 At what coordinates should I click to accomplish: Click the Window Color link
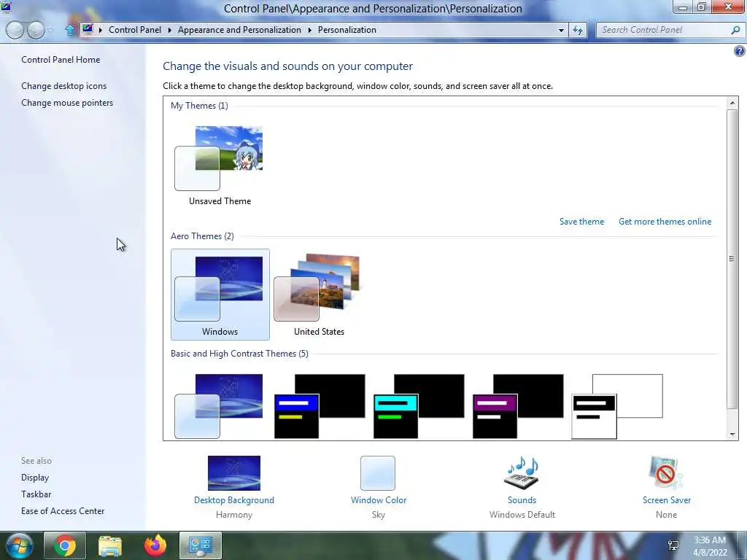coord(379,500)
